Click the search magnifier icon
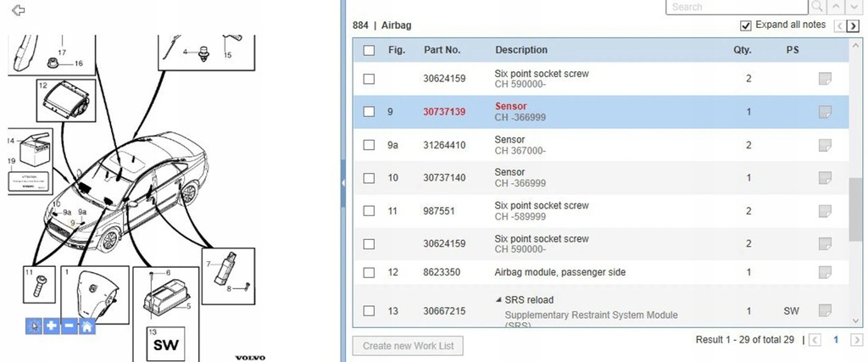The height and width of the screenshot is (362, 868). click(816, 7)
